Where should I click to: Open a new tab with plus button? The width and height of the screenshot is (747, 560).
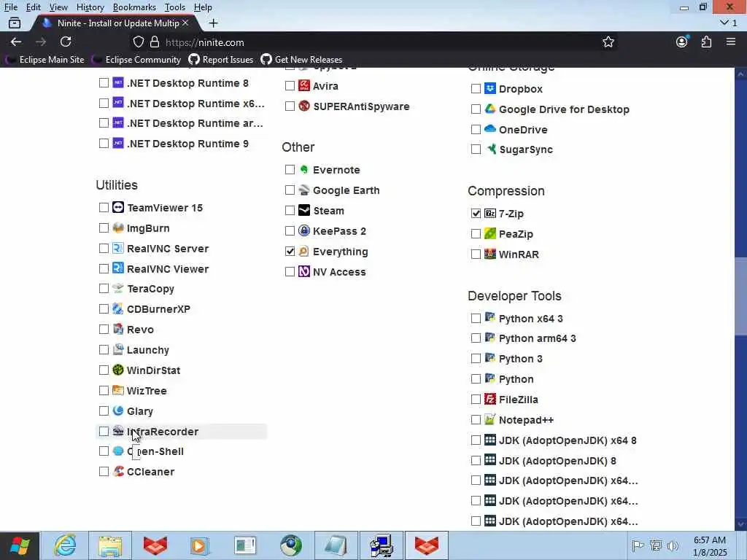coord(214,23)
